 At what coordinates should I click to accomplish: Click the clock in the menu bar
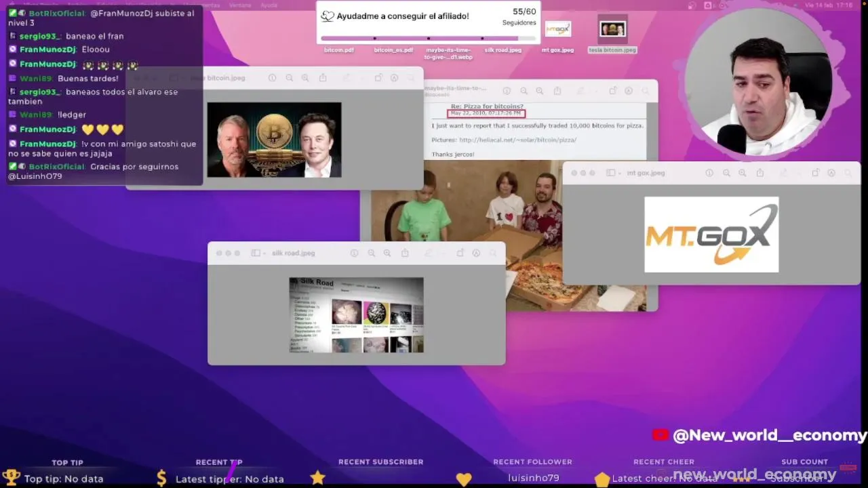(829, 5)
